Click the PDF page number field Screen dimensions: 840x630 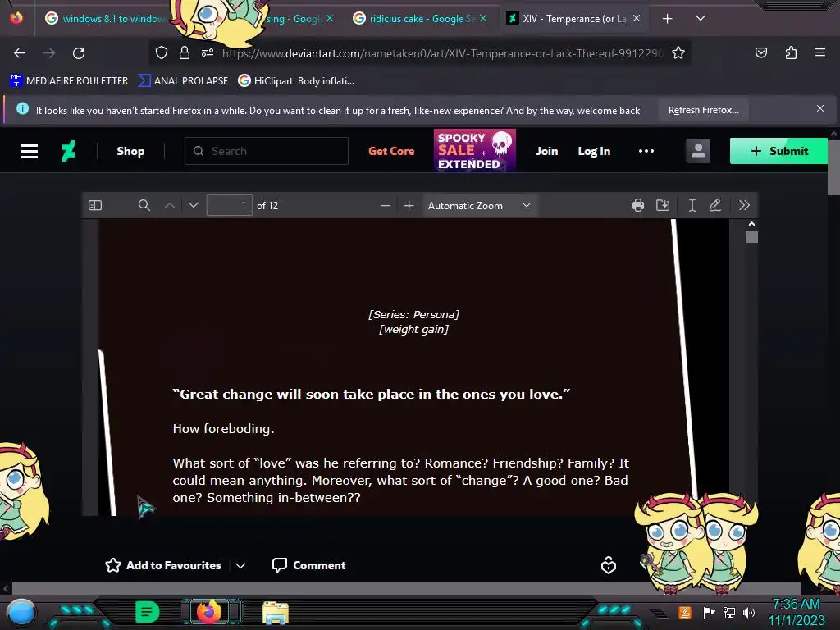tap(230, 205)
